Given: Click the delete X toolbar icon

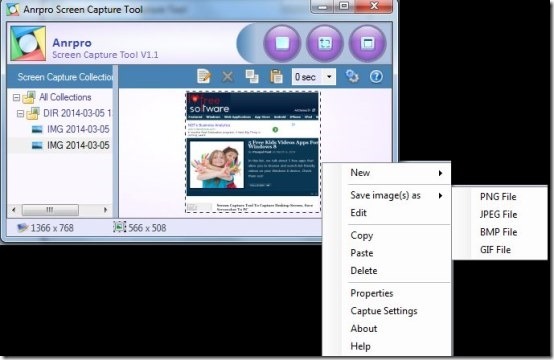Looking at the screenshot, I should 228,76.
